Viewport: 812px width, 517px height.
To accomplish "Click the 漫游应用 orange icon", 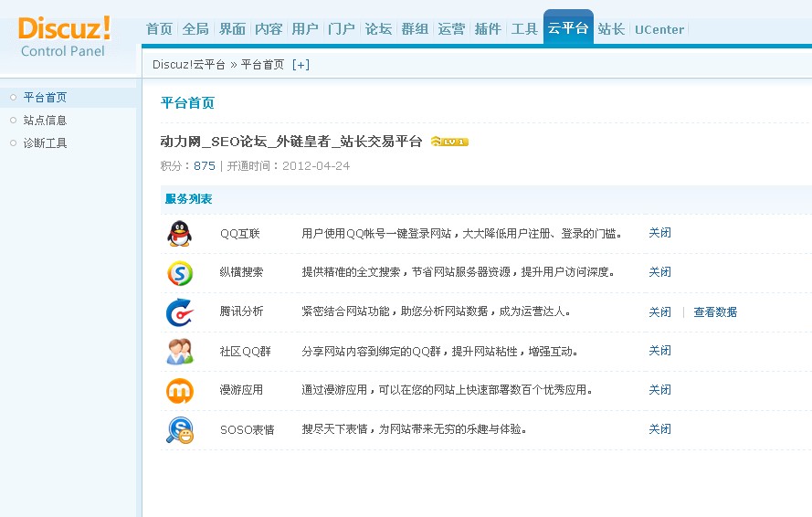I will tap(179, 390).
